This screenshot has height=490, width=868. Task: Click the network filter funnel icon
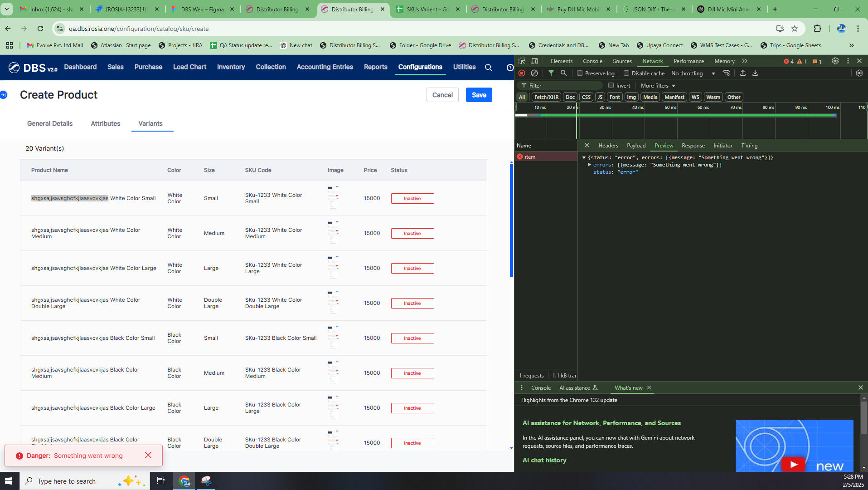point(551,73)
